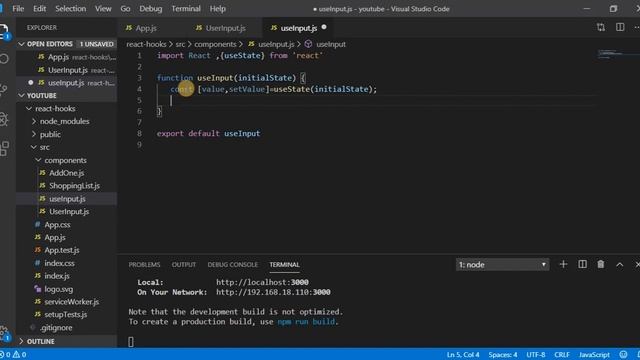Change language mode 'JavaScript'

coord(594,355)
